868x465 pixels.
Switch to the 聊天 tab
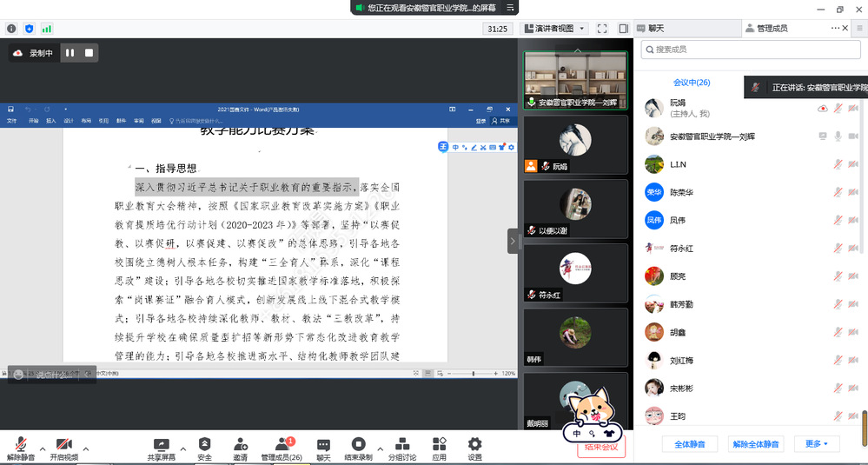(x=655, y=29)
